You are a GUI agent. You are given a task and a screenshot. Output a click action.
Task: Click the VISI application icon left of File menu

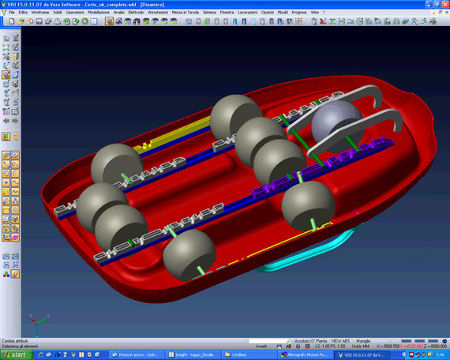click(x=4, y=12)
